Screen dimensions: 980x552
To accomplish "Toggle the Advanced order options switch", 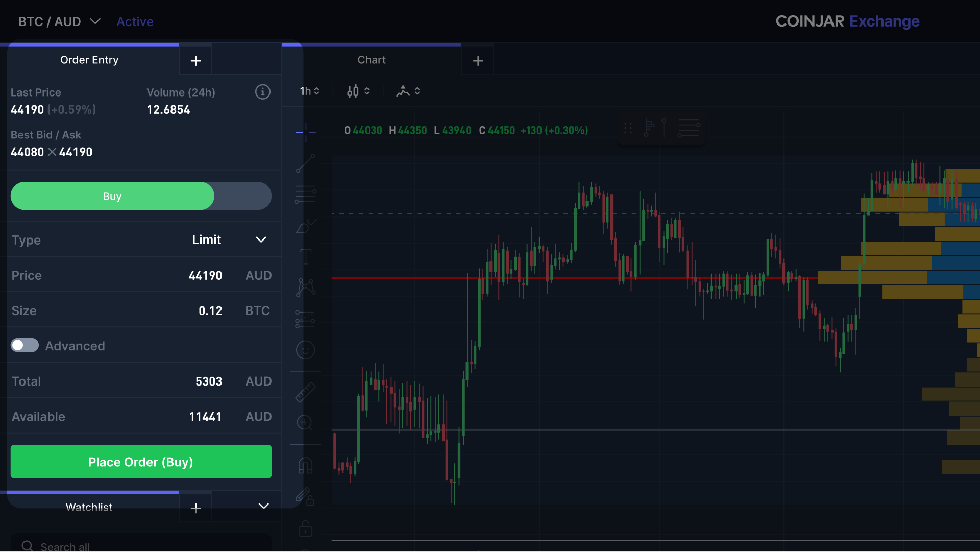I will (24, 346).
